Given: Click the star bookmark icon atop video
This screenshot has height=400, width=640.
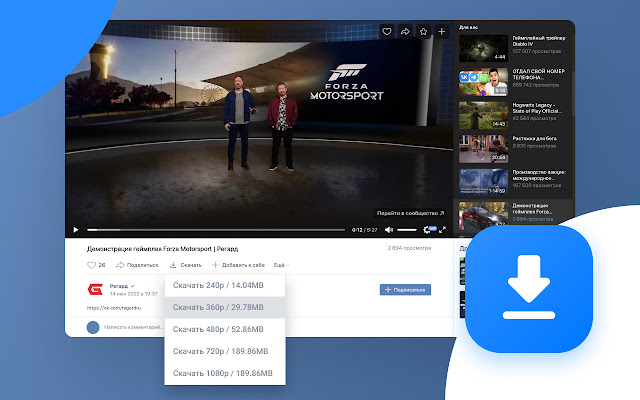Looking at the screenshot, I should [423, 31].
